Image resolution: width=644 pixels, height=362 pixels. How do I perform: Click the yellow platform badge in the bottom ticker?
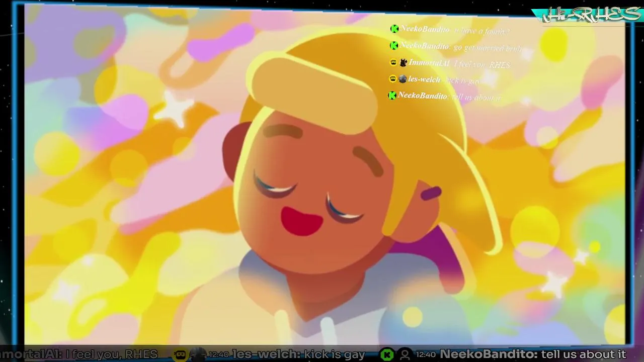click(x=180, y=354)
